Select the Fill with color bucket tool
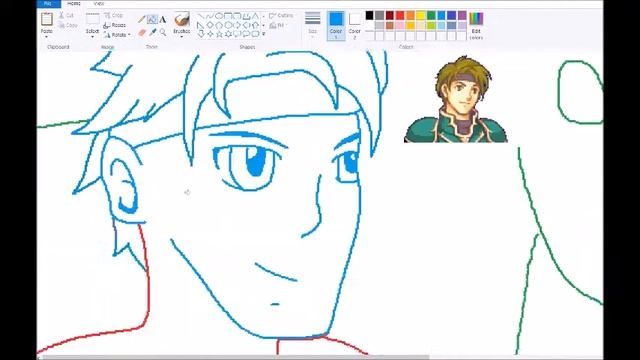 click(152, 19)
